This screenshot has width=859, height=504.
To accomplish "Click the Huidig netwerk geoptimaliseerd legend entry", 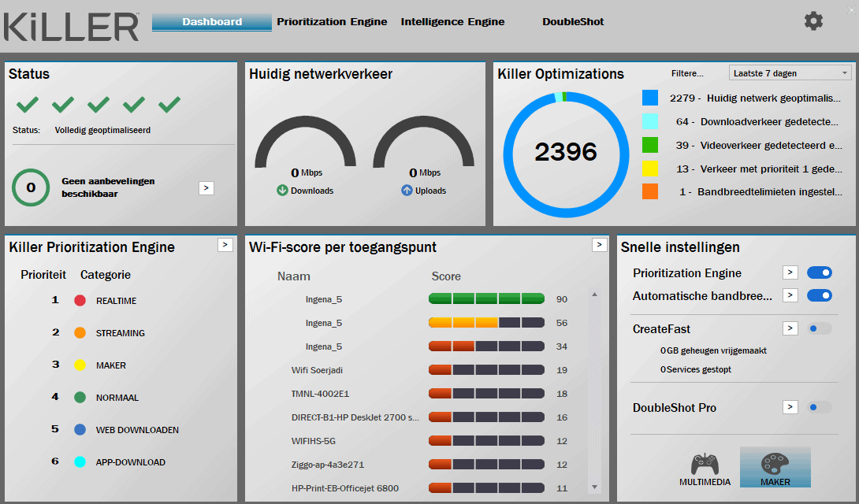I will (755, 98).
